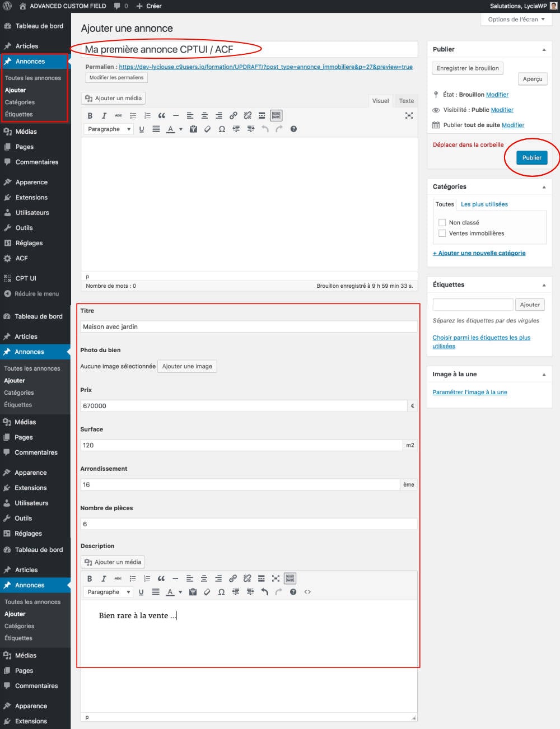Click the text color "A" in Description editor
This screenshot has height=729, width=560.
[x=170, y=592]
